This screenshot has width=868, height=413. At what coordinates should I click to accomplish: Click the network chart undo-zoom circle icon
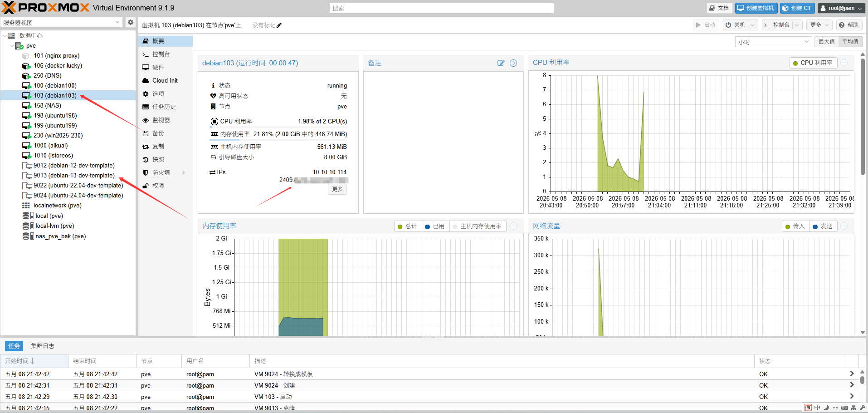(x=844, y=226)
